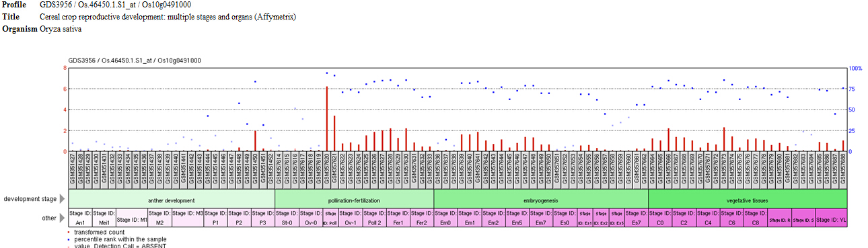The height and width of the screenshot is (248, 868).
Task: Click the Stage ID Fer1 cell
Action: click(x=398, y=218)
